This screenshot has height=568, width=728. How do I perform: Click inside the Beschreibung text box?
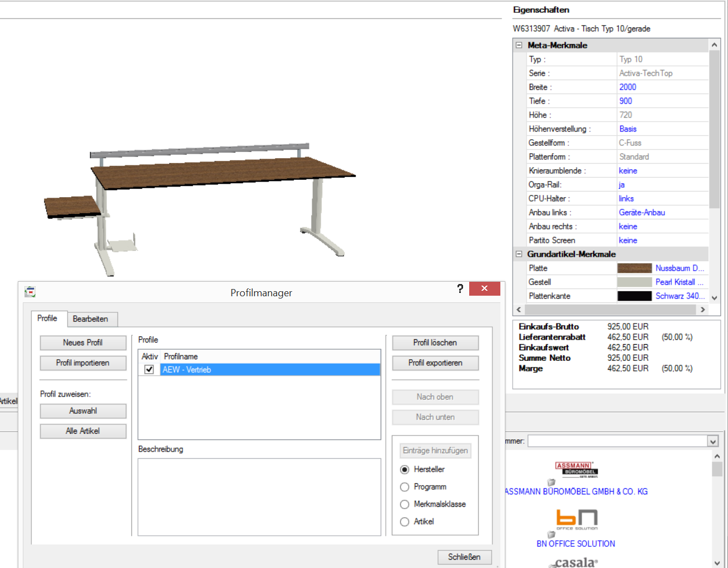[259, 497]
